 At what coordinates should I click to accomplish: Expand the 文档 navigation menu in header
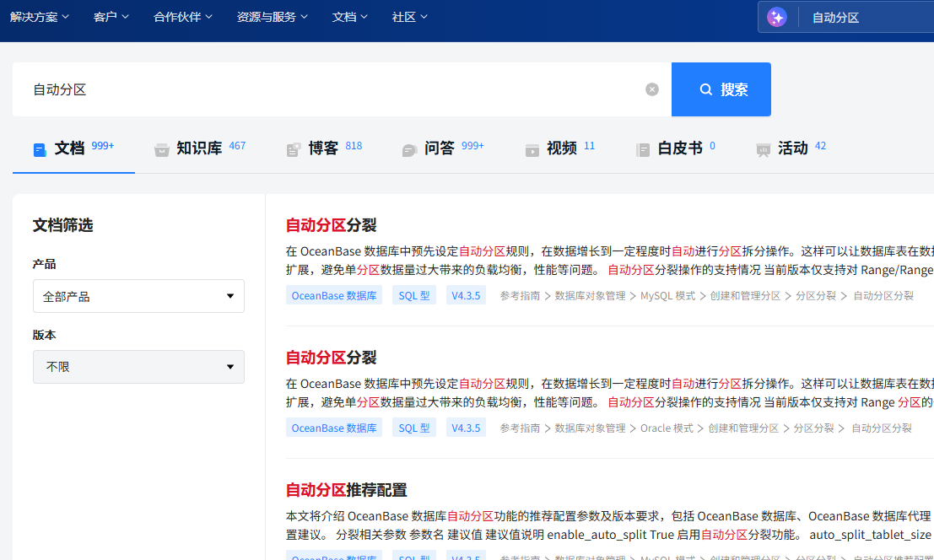point(349,17)
